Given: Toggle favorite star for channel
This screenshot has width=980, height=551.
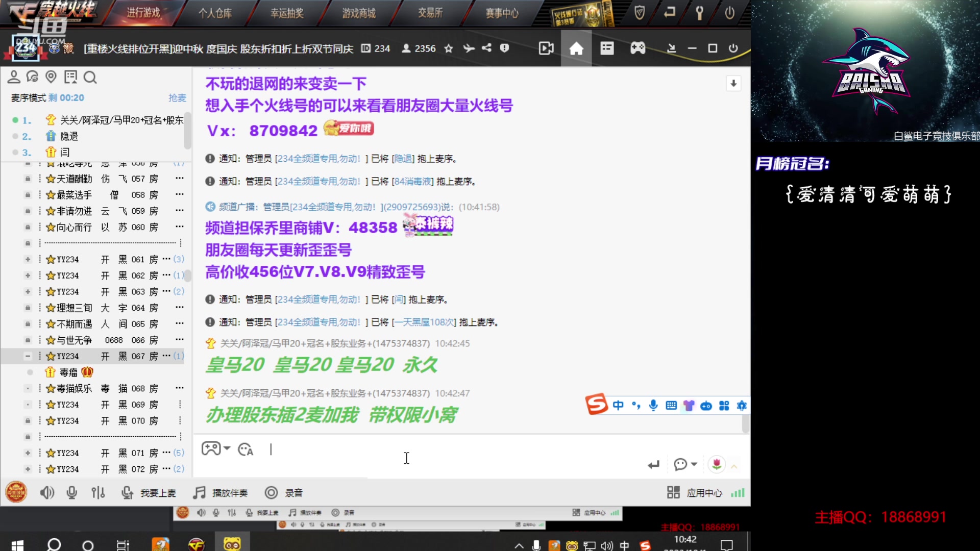Looking at the screenshot, I should coord(449,48).
